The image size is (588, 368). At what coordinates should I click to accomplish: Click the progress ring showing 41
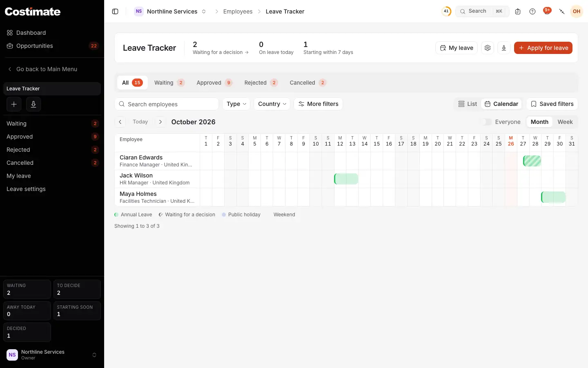(446, 11)
